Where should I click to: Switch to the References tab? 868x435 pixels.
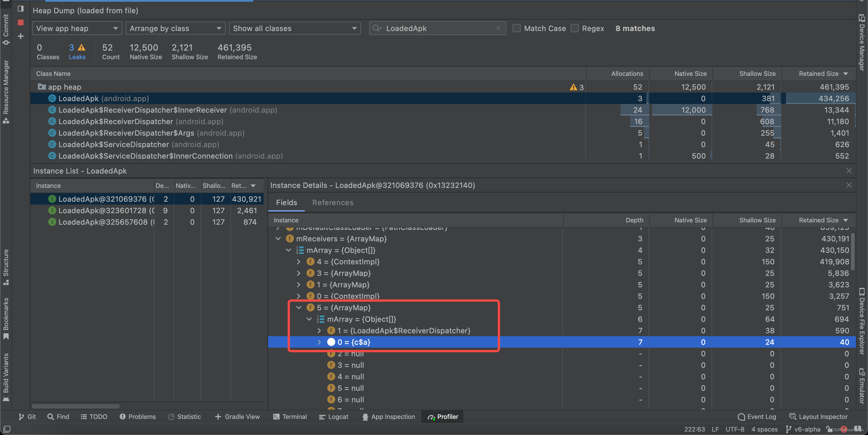click(333, 202)
